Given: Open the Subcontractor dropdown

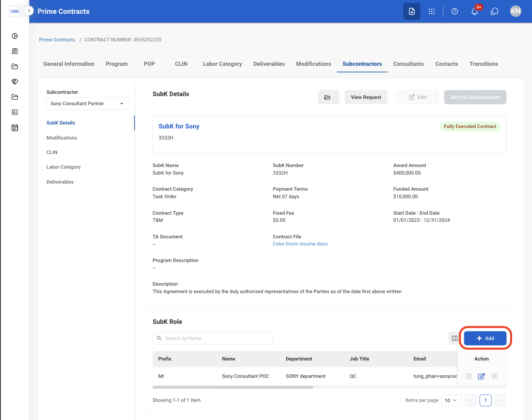Looking at the screenshot, I should pyautogui.click(x=87, y=104).
